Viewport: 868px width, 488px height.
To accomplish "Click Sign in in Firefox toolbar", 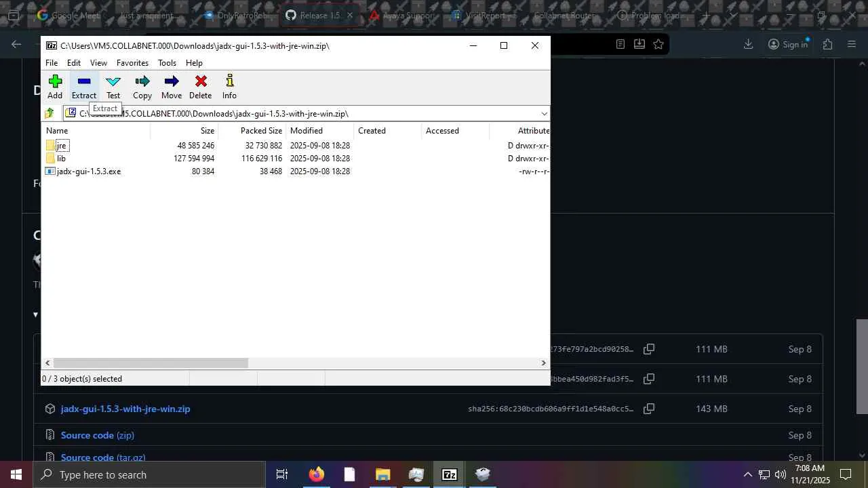I will tap(788, 44).
